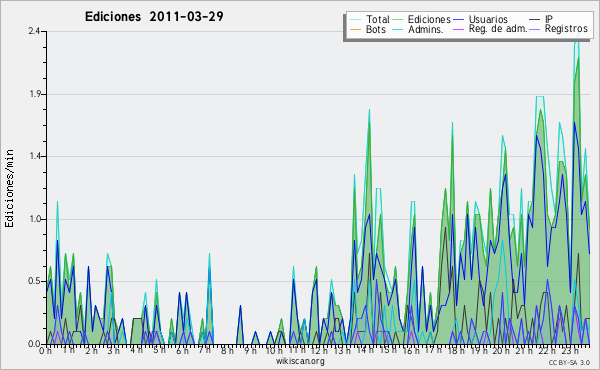600x370 pixels.
Task: Click the 1.9 y-axis value
Action: pyautogui.click(x=35, y=94)
